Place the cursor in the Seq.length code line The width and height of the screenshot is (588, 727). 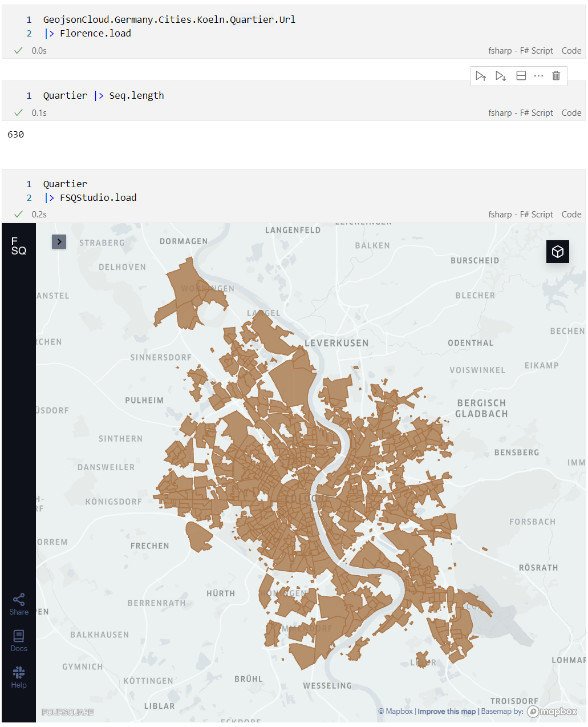104,96
